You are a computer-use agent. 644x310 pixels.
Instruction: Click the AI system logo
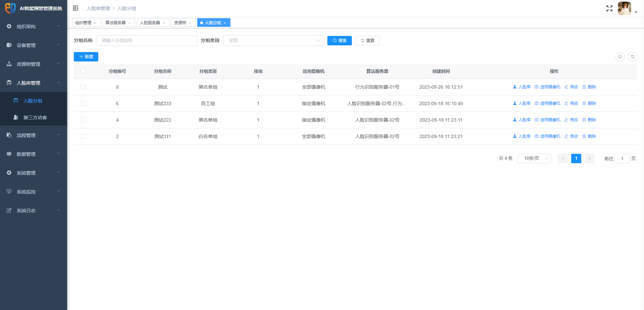(10, 8)
